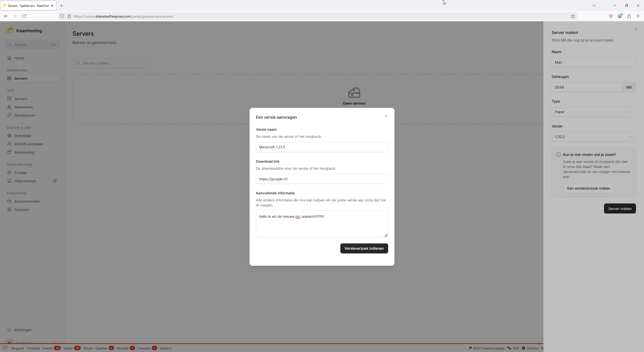Open the Firefox hamburger menu
Viewport: 644px width, 352px height.
pos(638,16)
